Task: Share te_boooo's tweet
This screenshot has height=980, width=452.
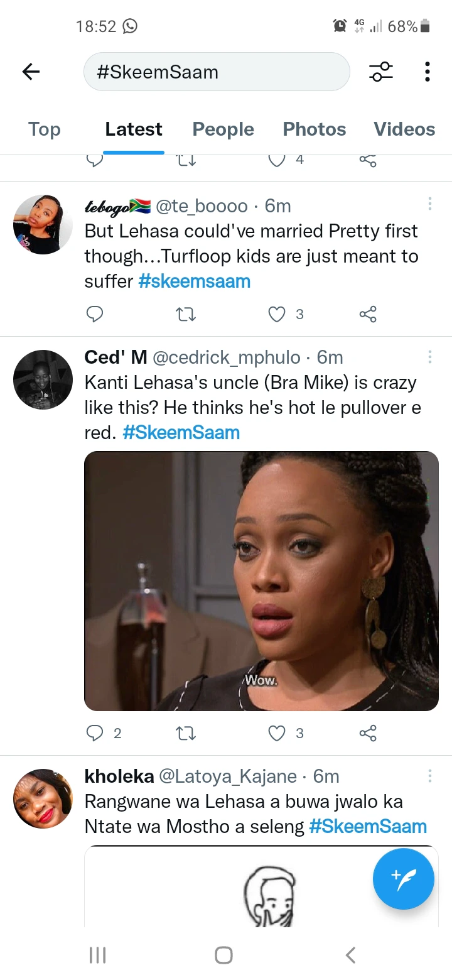Action: coord(368,313)
